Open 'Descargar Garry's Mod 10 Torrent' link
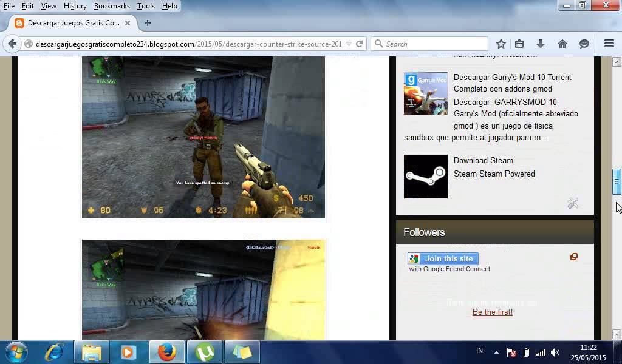 (x=512, y=83)
